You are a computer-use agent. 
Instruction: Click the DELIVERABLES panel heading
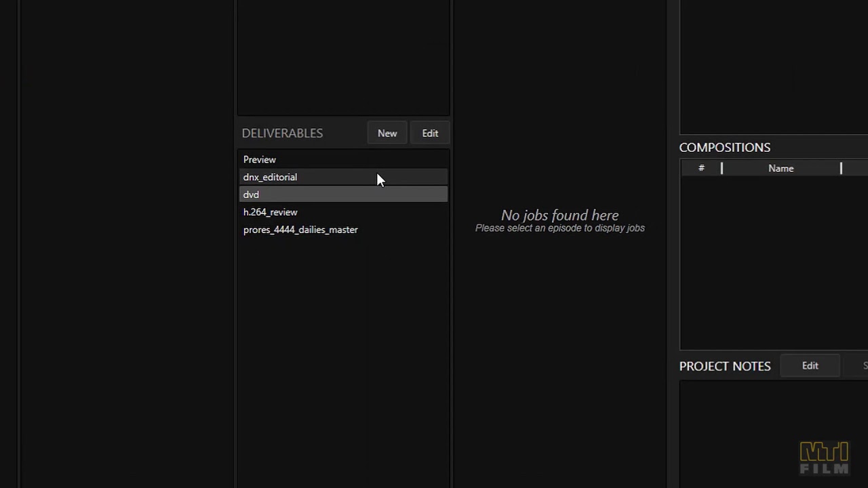pyautogui.click(x=282, y=134)
